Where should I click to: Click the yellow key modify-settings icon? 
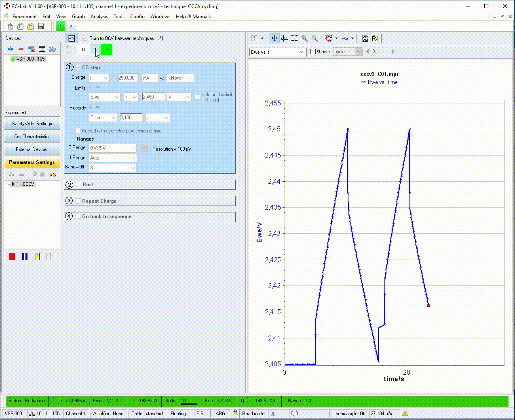53,175
